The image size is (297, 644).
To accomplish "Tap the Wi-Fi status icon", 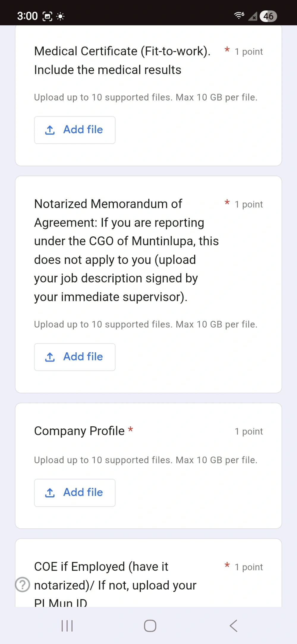I will [x=239, y=15].
